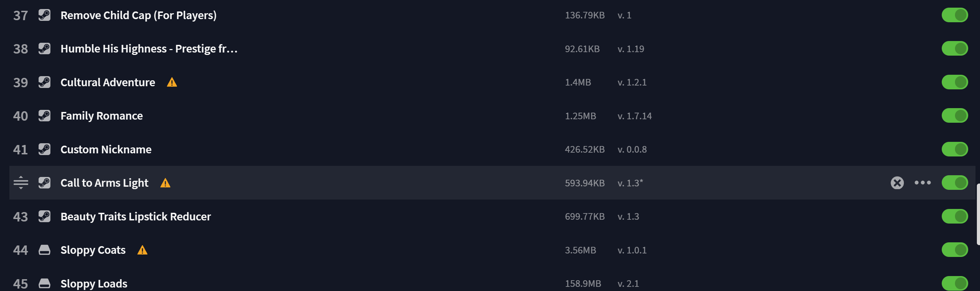
Task: Click warning icon beside Call to Arms Light
Action: [165, 183]
